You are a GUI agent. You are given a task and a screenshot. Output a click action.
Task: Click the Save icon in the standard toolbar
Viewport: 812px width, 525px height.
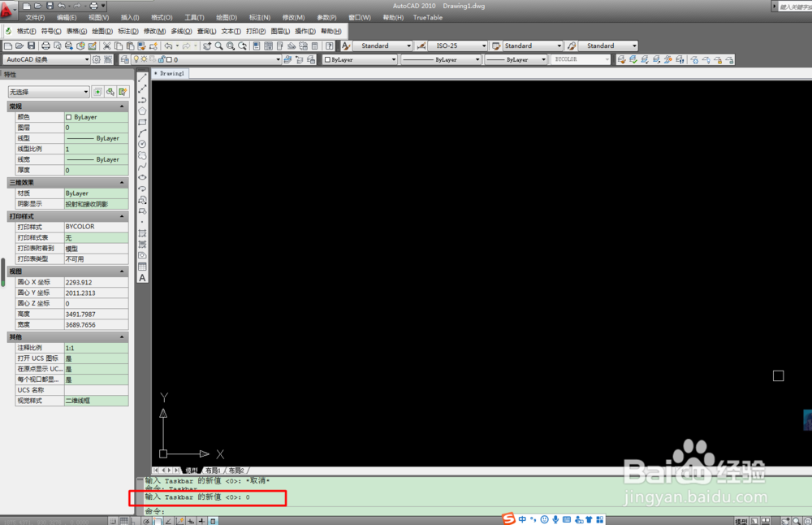tap(31, 46)
